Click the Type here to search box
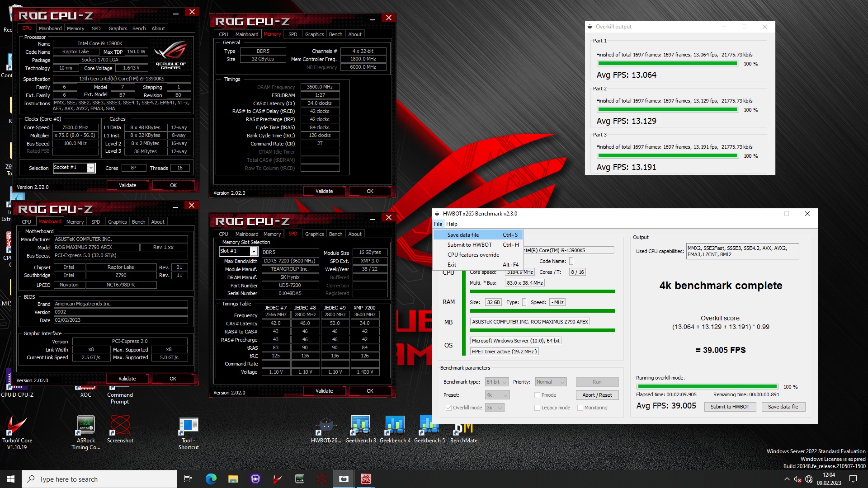The width and height of the screenshot is (868, 488). [x=99, y=479]
